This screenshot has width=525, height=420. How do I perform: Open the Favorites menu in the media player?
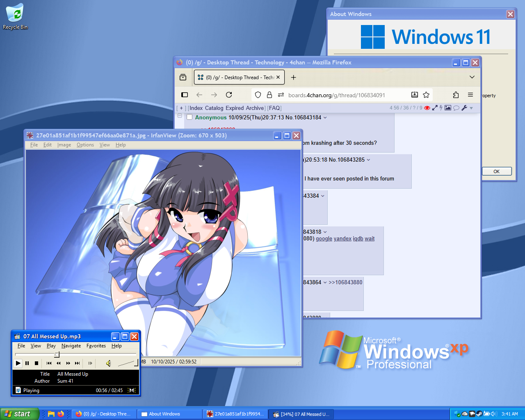(96, 346)
